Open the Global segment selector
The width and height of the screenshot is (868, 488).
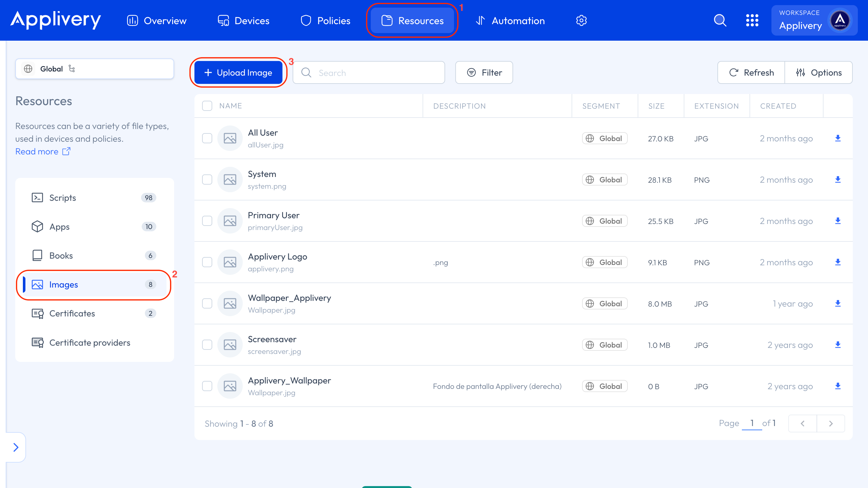94,69
